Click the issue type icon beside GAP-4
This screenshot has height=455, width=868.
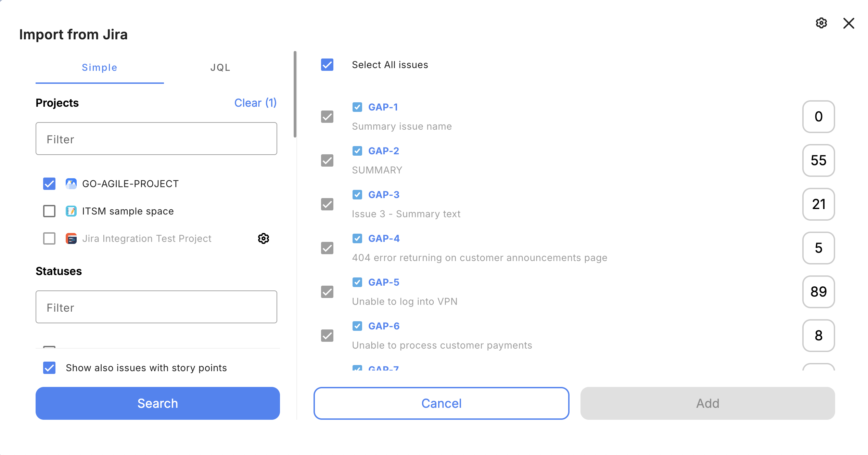[357, 238]
